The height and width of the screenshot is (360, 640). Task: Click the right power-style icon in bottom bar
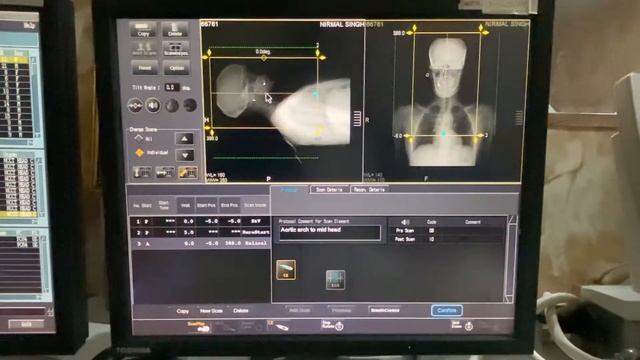click(x=469, y=326)
